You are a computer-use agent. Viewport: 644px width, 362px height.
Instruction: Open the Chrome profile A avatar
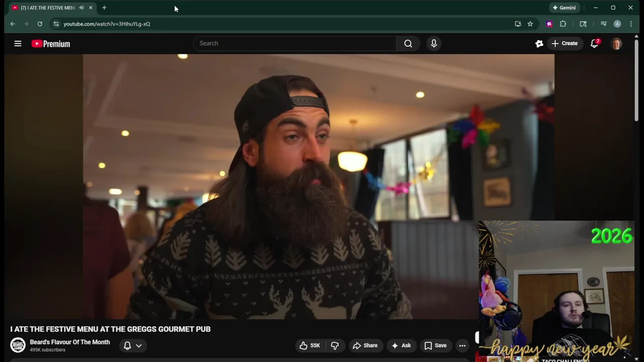point(617,24)
